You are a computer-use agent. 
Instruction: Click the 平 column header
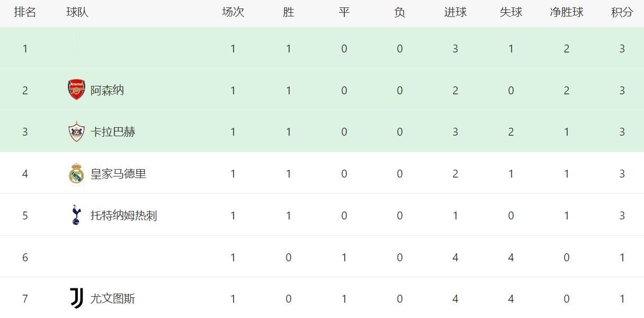pos(344,12)
